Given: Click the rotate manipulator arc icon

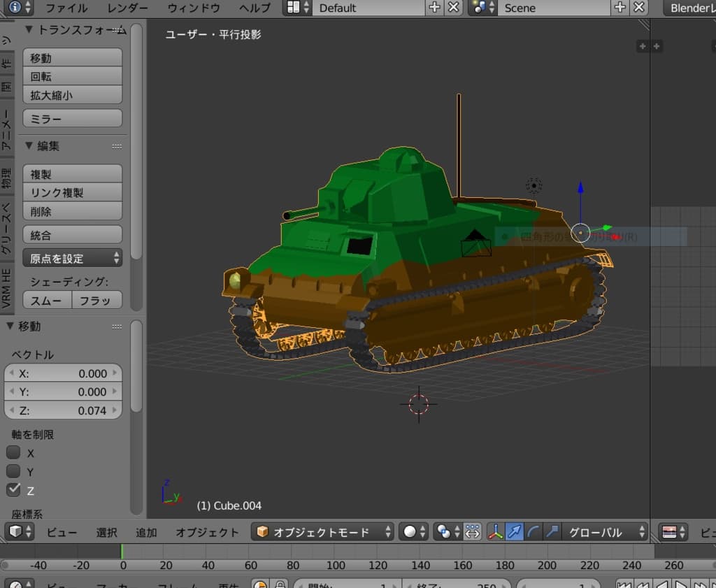Looking at the screenshot, I should 534,532.
